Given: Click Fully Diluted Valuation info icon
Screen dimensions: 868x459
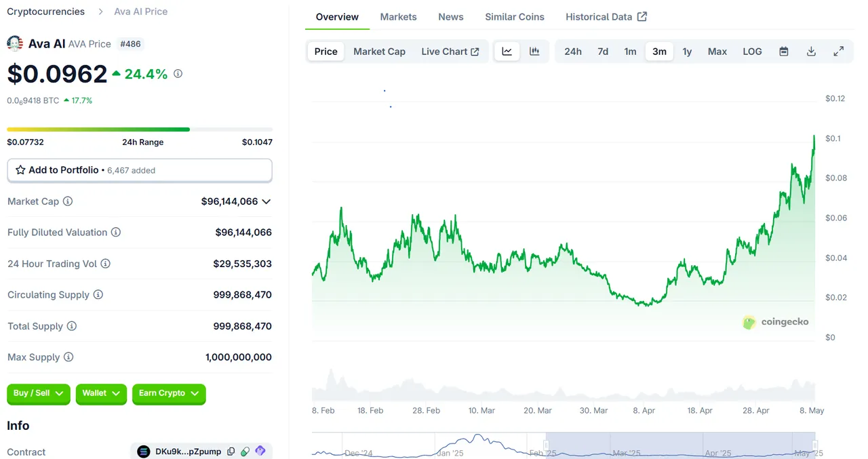Looking at the screenshot, I should pos(116,233).
